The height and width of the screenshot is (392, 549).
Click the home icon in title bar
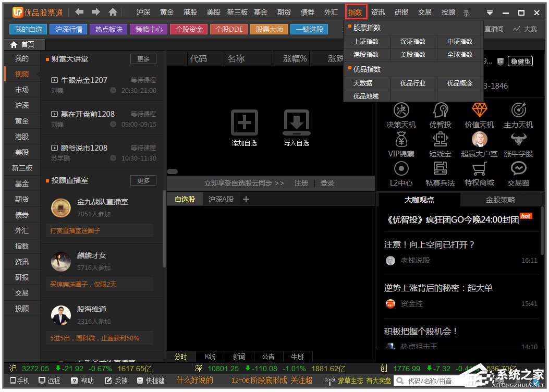click(113, 12)
